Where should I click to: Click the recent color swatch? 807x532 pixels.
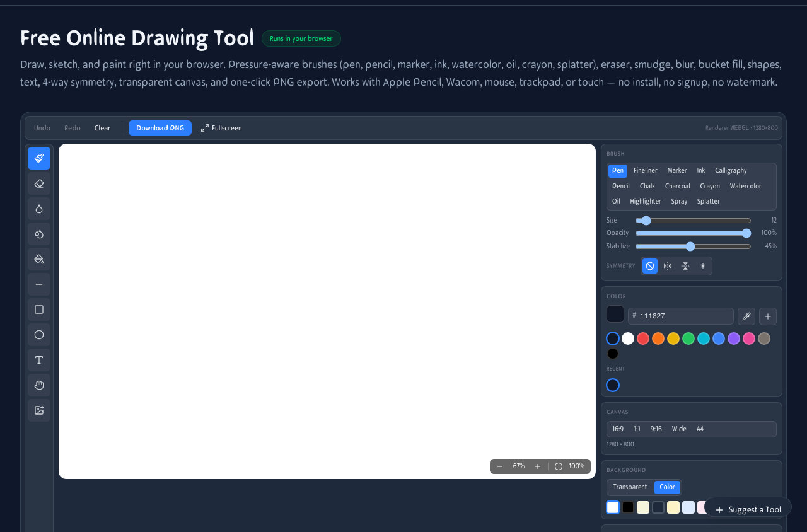point(613,385)
